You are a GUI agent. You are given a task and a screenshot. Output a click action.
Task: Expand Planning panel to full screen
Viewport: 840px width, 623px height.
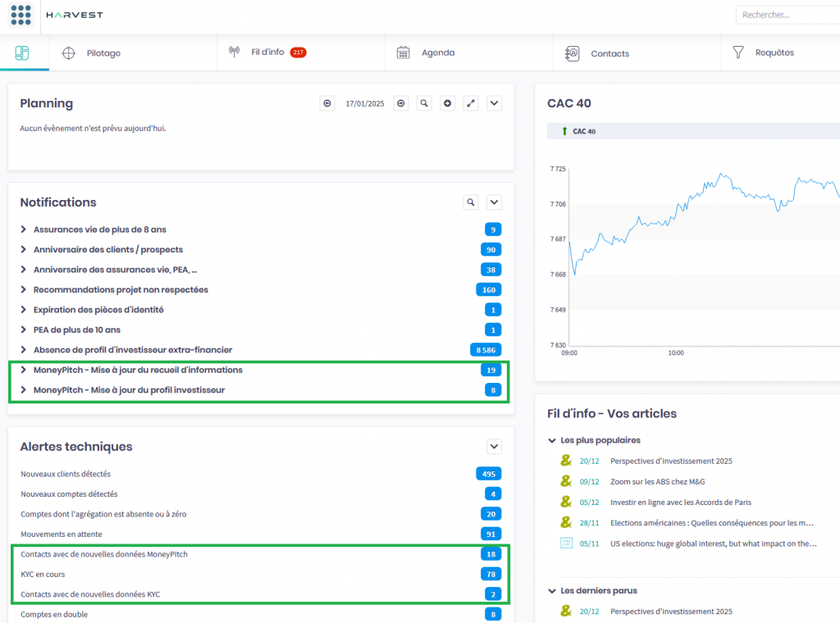471,103
